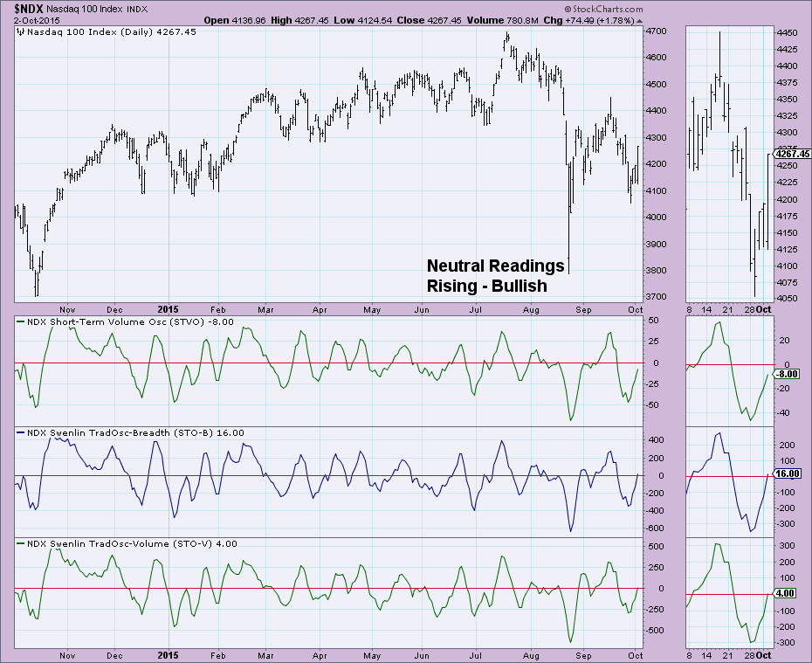Click the 50 label on STVO axis
812x663 pixels.
[x=654, y=321]
